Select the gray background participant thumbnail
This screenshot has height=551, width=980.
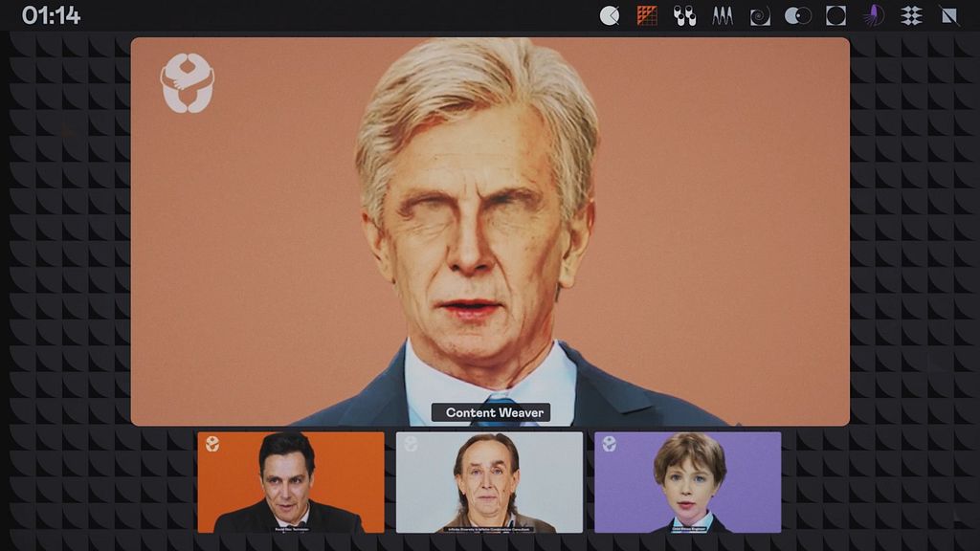point(489,482)
